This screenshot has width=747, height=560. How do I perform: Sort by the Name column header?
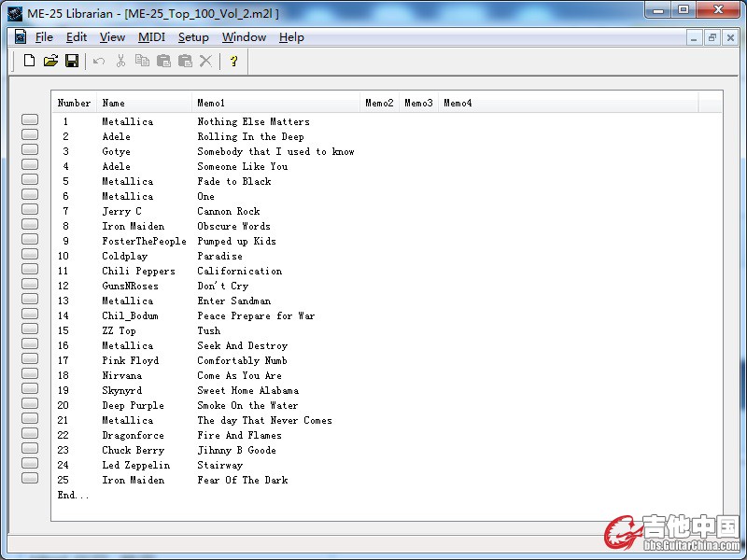[144, 103]
